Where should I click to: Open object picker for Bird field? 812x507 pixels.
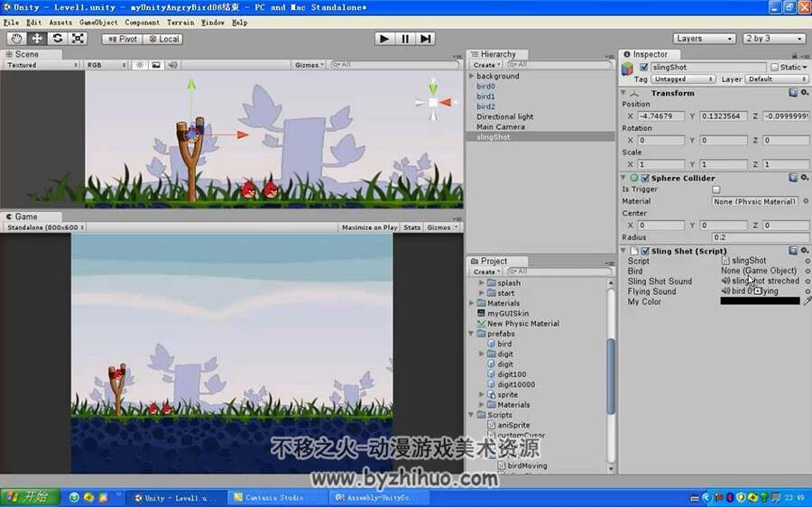(807, 271)
